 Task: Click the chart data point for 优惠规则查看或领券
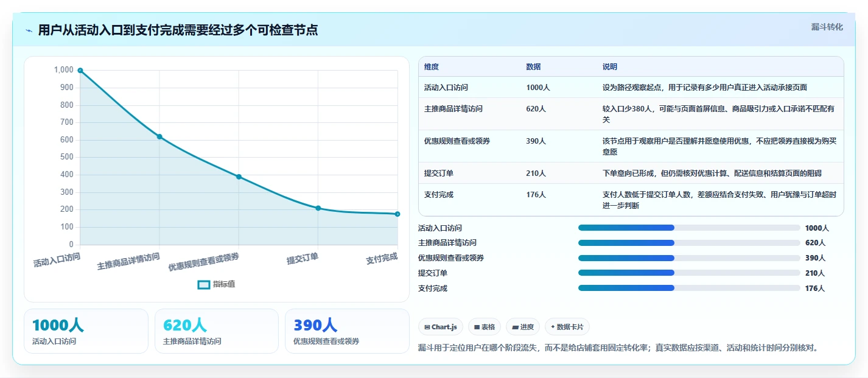(239, 177)
